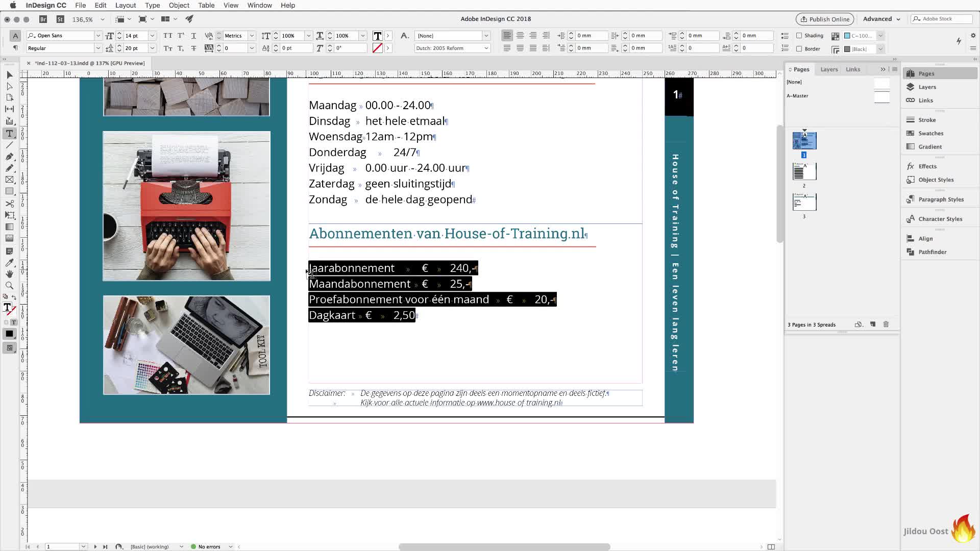
Task: Apply underline formatting to text
Action: (x=193, y=36)
